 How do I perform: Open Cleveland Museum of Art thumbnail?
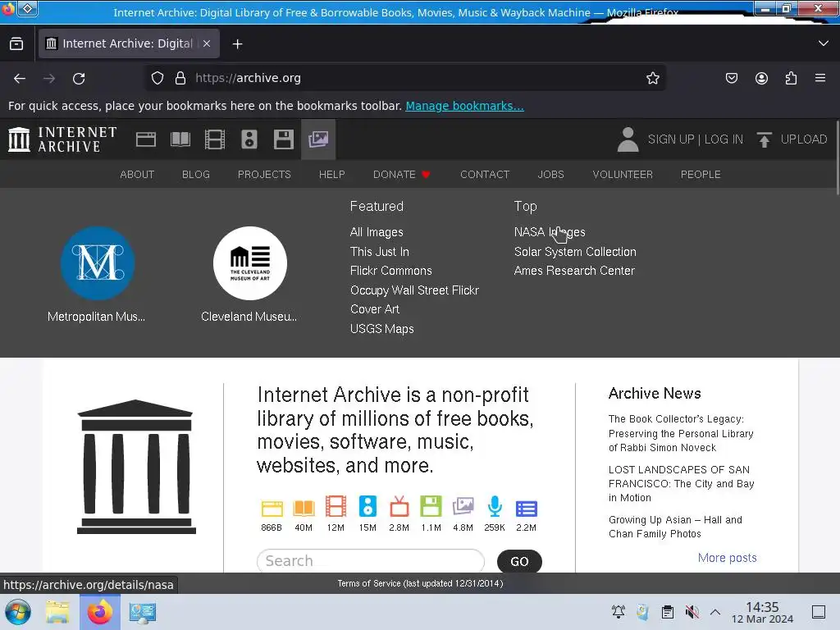pyautogui.click(x=249, y=263)
